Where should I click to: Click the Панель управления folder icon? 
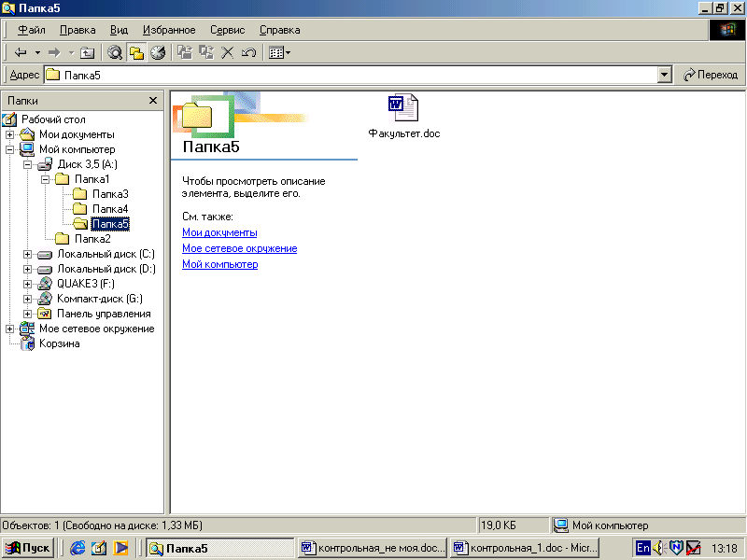(x=45, y=314)
